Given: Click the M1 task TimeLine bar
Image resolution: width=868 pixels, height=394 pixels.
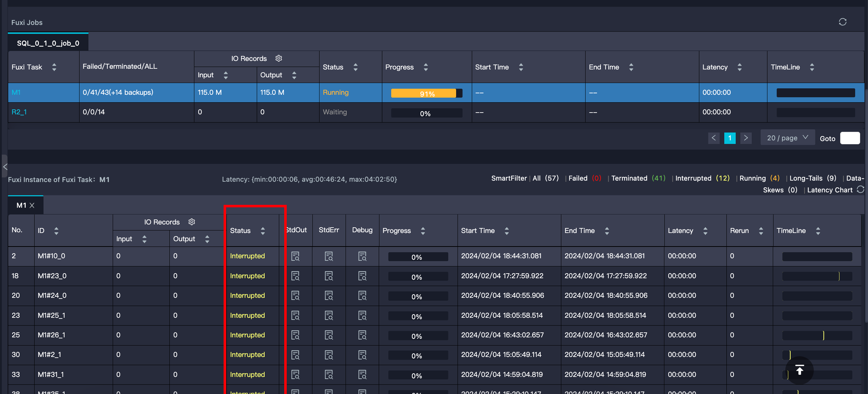Looking at the screenshot, I should point(816,93).
